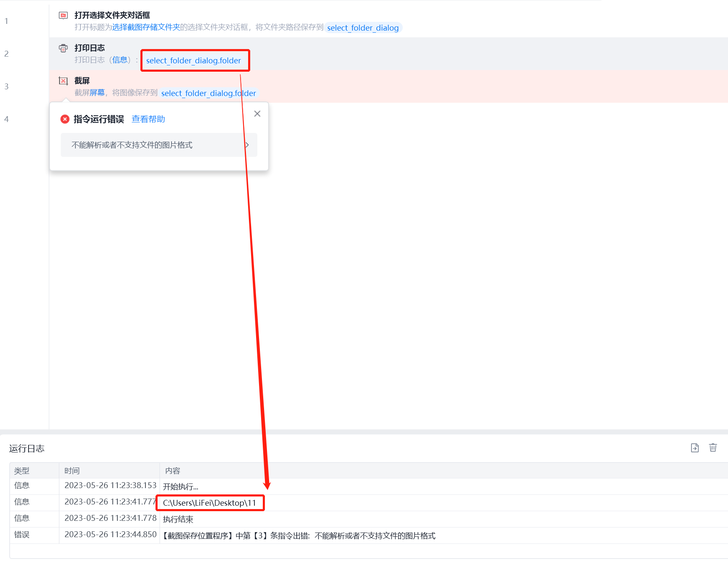Click the open folder dialog step icon
This screenshot has height=564, width=728.
pyautogui.click(x=63, y=16)
